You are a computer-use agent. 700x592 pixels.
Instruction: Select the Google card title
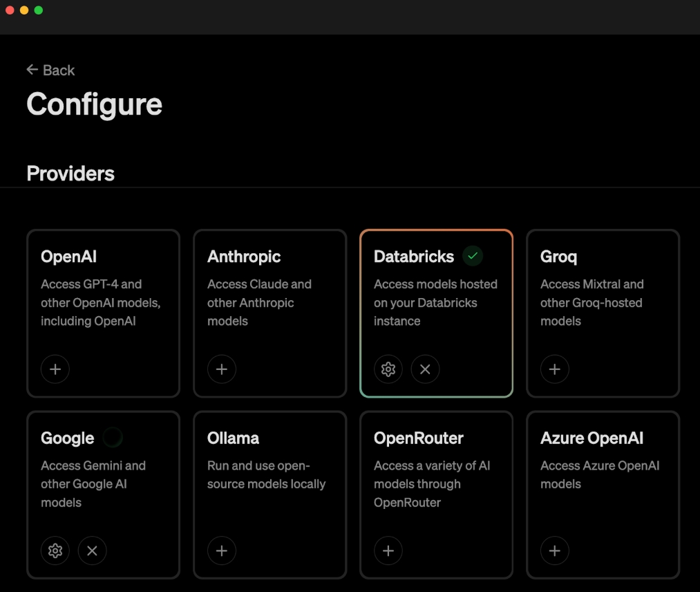[68, 438]
